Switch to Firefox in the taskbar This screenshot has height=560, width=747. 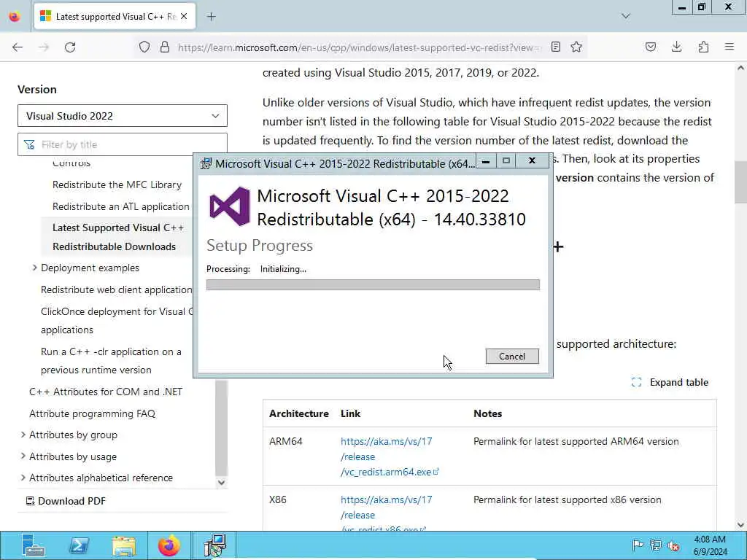pyautogui.click(x=169, y=545)
